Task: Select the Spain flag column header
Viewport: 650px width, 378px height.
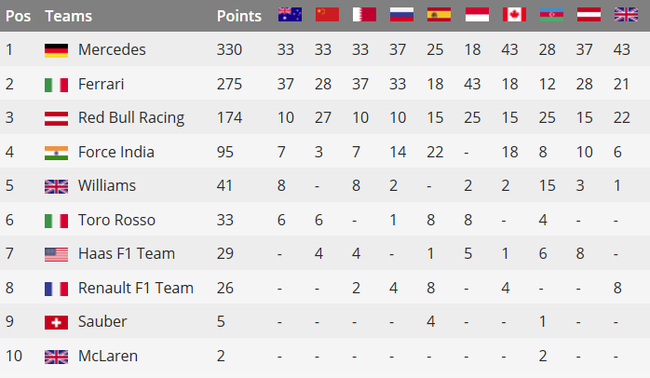Action: tap(439, 15)
